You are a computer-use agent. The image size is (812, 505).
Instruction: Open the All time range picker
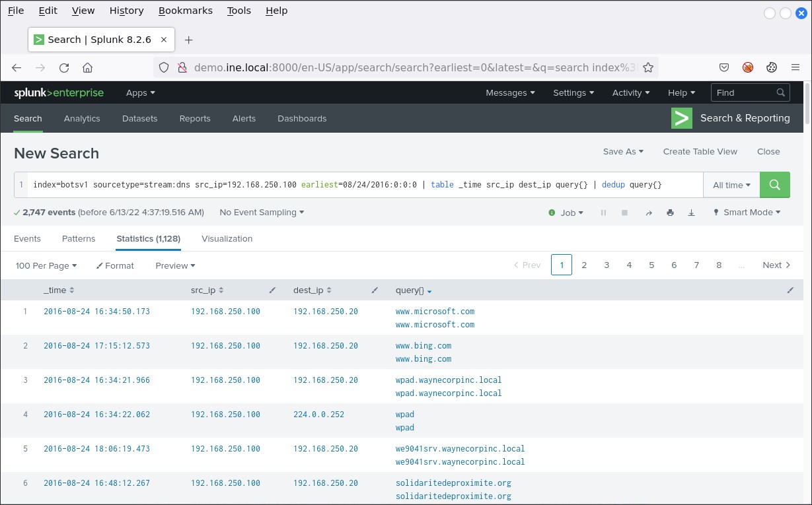click(731, 185)
